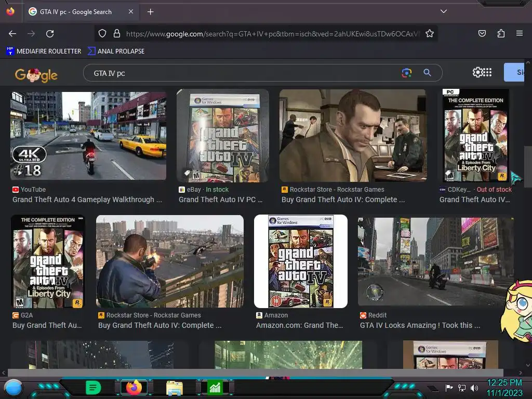
Task: Click the blue Sign in button
Action: pyautogui.click(x=515, y=72)
